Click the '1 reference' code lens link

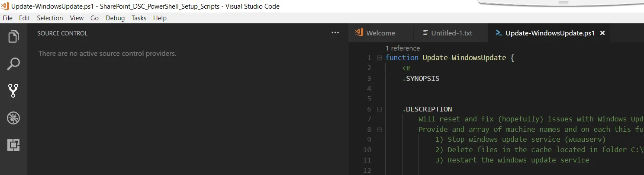[x=402, y=48]
